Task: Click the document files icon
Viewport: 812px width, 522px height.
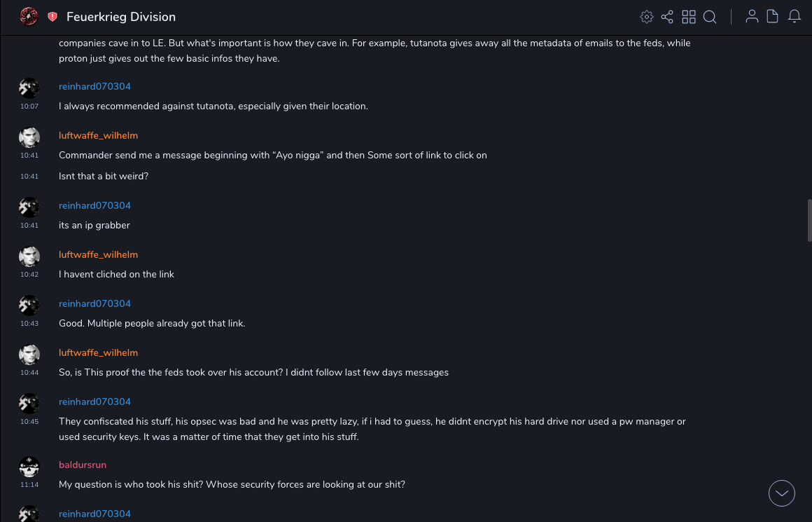Action: [773, 16]
